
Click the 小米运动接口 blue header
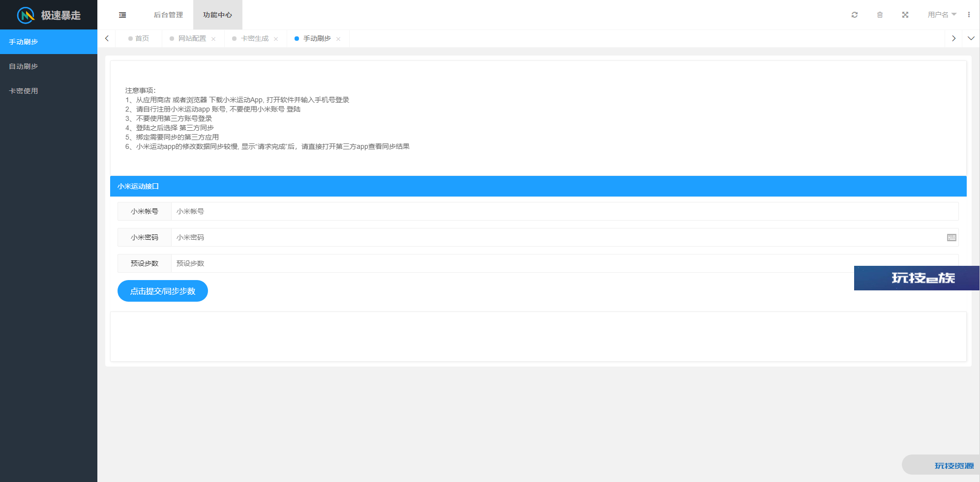[538, 186]
